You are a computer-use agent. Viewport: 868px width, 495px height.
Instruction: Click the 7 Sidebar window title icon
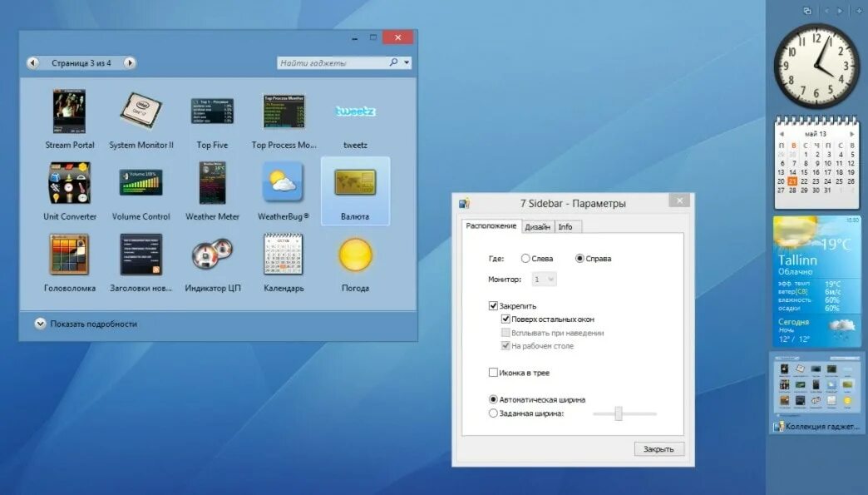pyautogui.click(x=465, y=203)
